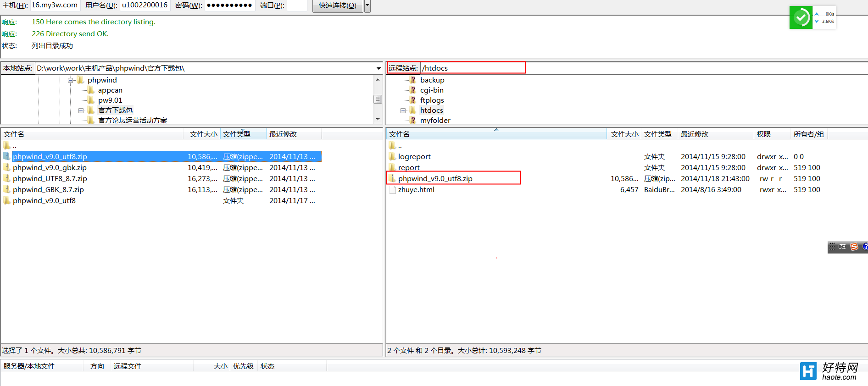868x386 pixels.
Task: Select phpwind folder icon in local tree
Action: (81, 80)
